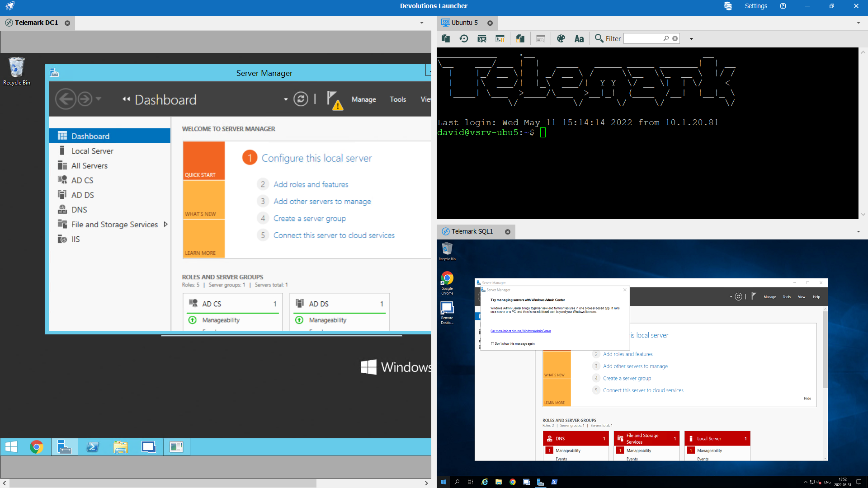Viewport: 868px width, 488px height.
Task: Click Hide in SQL1 welcome panel
Action: (807, 399)
